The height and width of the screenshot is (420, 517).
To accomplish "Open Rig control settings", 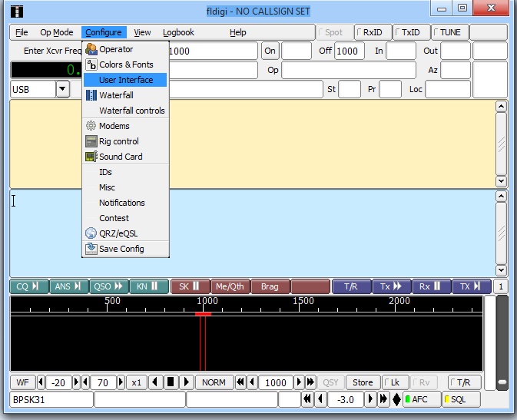I will point(118,141).
